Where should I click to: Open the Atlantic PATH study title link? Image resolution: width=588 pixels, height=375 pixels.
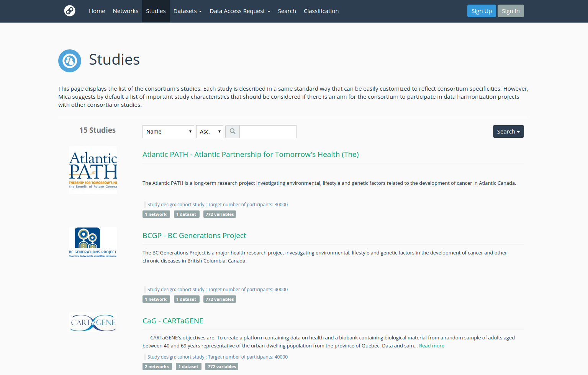click(x=251, y=155)
